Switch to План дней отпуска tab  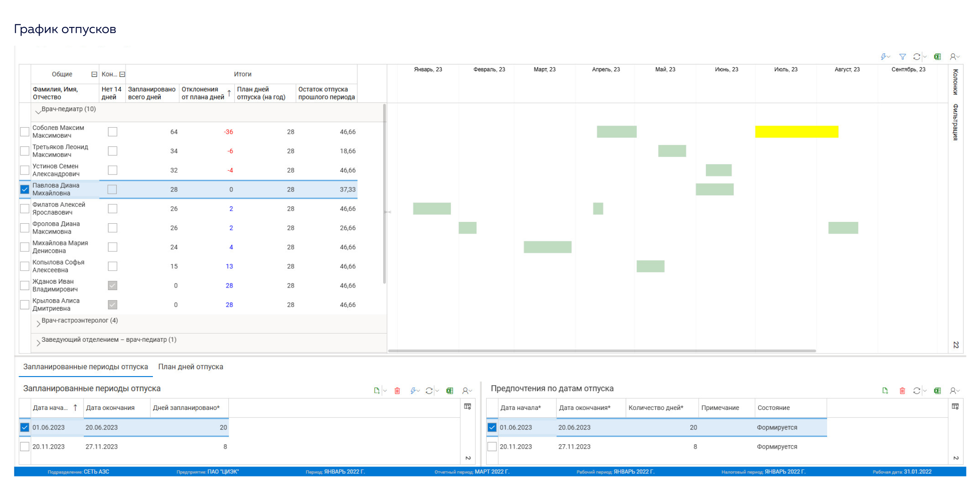click(x=190, y=367)
